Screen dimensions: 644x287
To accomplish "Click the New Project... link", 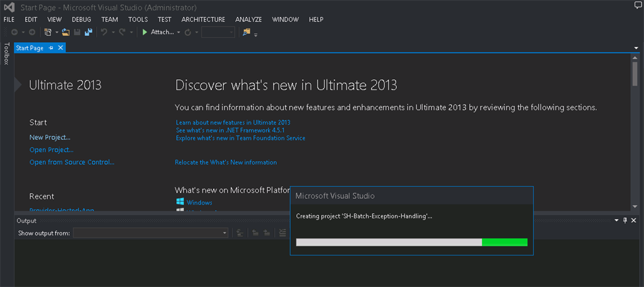I will click(50, 137).
